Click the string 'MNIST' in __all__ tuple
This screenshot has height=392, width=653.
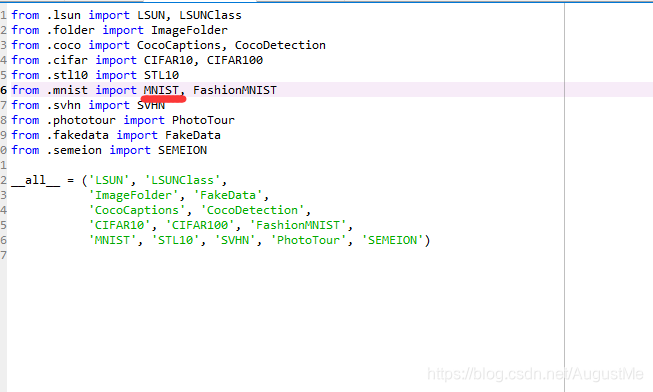pyautogui.click(x=112, y=240)
